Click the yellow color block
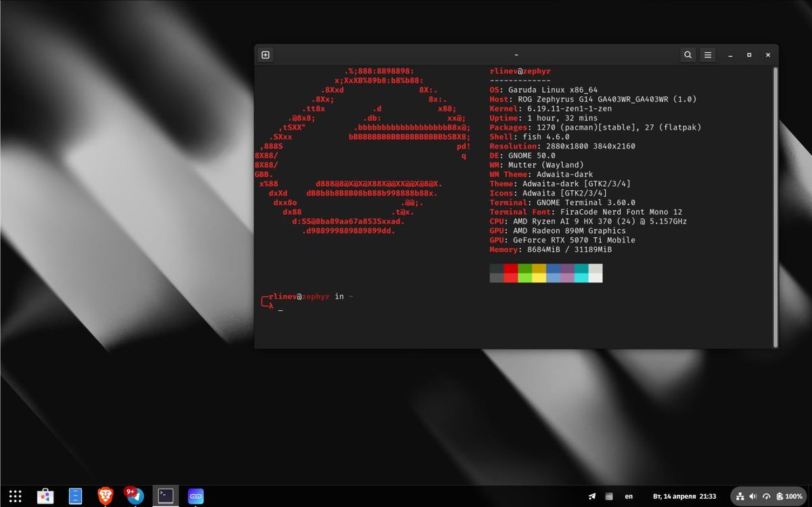The width and height of the screenshot is (812, 507). [x=539, y=273]
